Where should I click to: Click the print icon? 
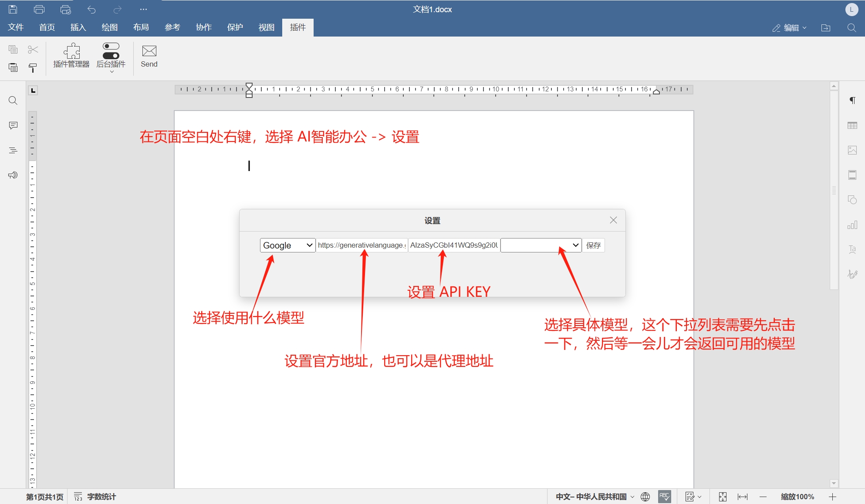(38, 9)
